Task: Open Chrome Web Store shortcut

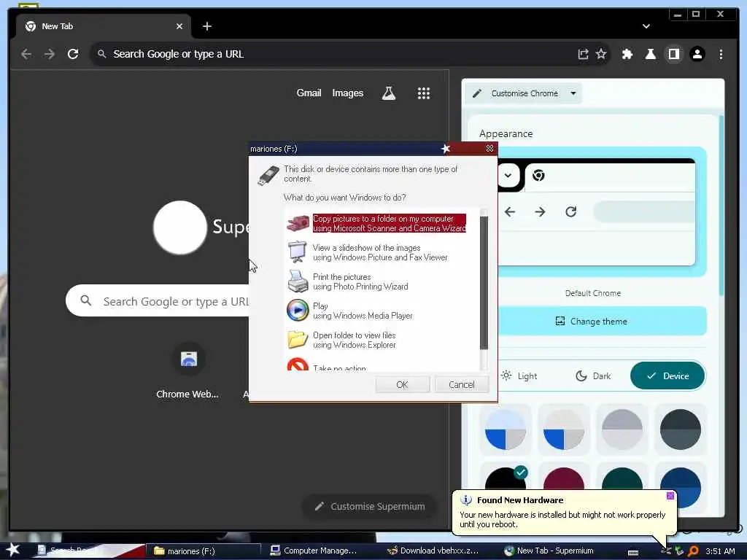Action: (188, 370)
